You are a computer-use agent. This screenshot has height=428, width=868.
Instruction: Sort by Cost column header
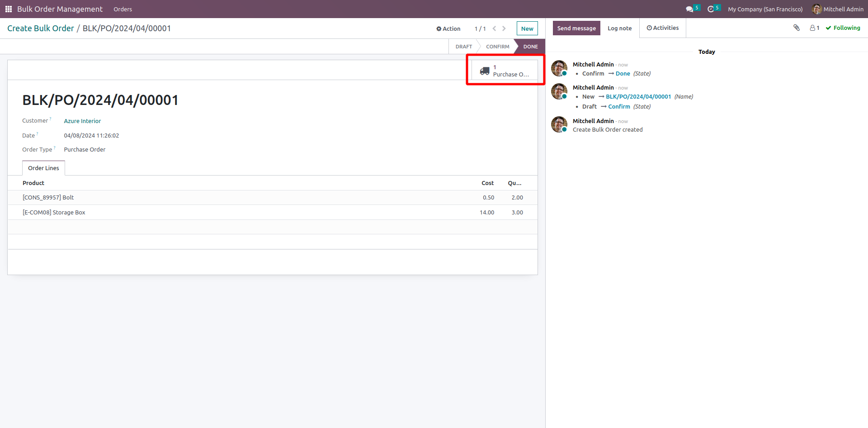[x=487, y=183]
